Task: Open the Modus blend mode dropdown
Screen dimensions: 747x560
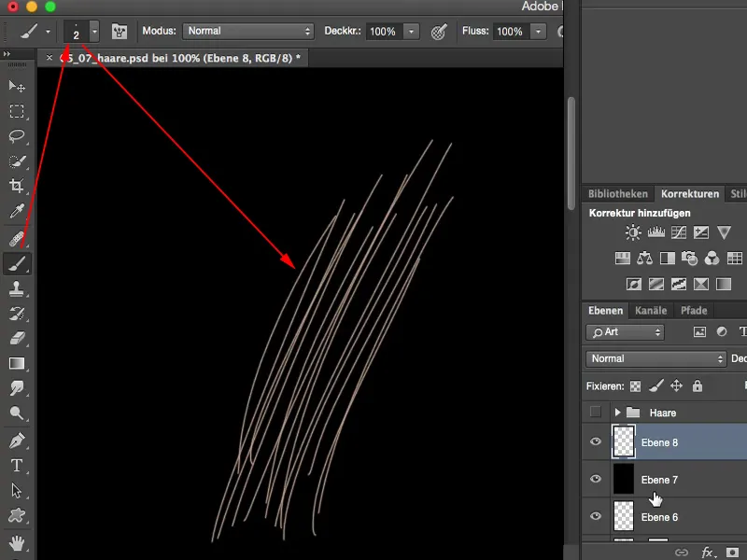Action: click(248, 32)
